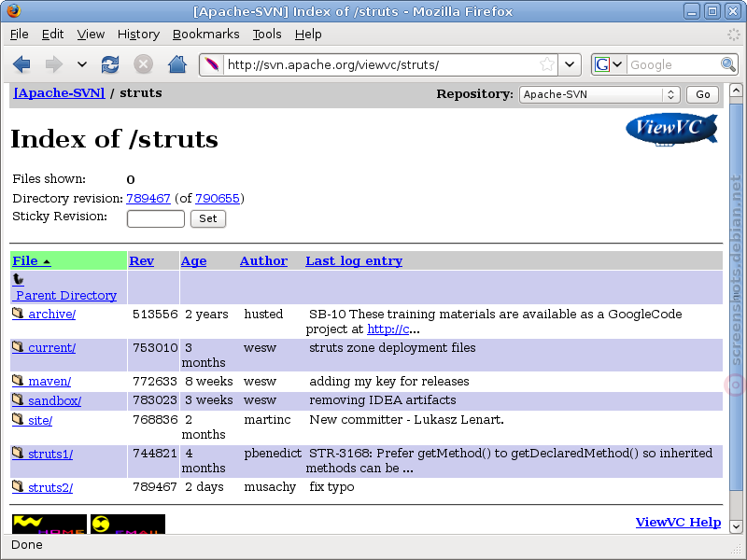Click the EMAIL banner image

point(128,524)
